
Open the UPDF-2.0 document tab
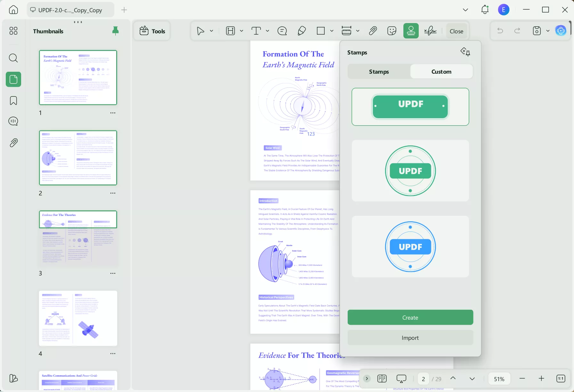tap(70, 10)
